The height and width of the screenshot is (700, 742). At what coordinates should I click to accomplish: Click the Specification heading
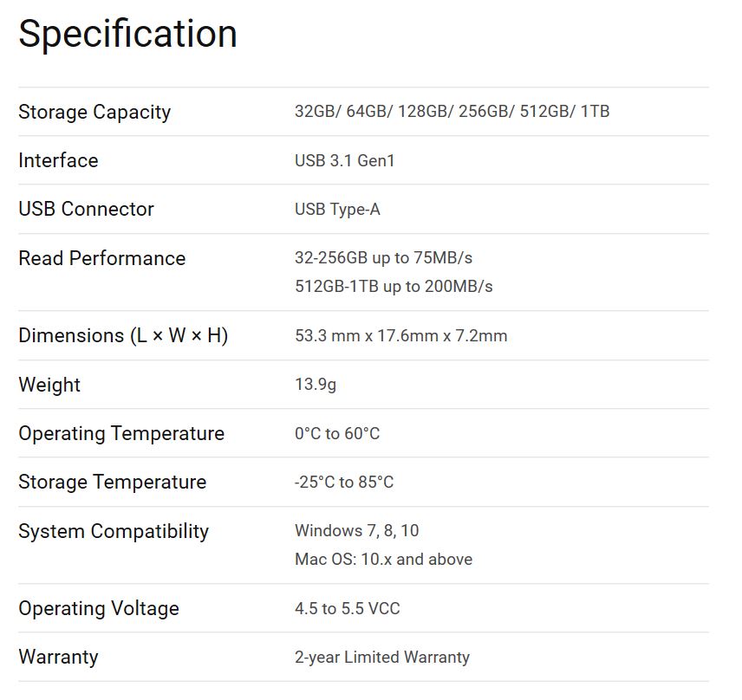(x=127, y=35)
